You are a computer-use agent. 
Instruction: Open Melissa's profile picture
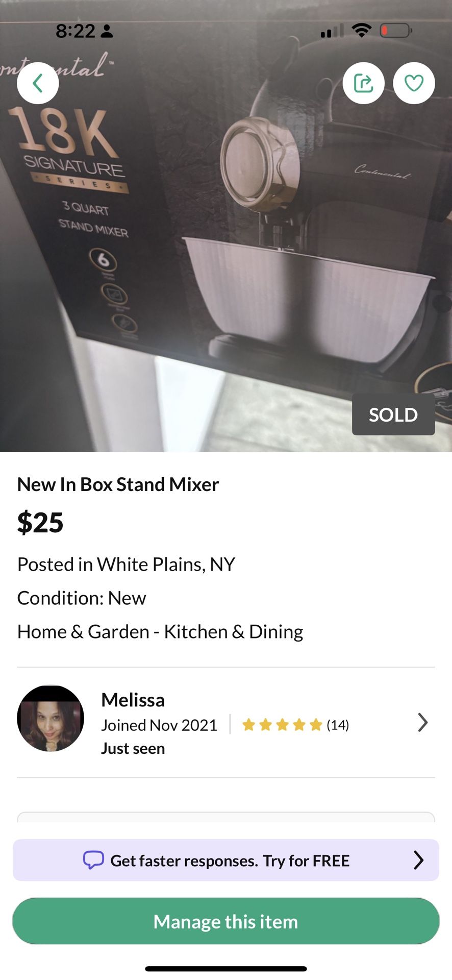(x=51, y=718)
